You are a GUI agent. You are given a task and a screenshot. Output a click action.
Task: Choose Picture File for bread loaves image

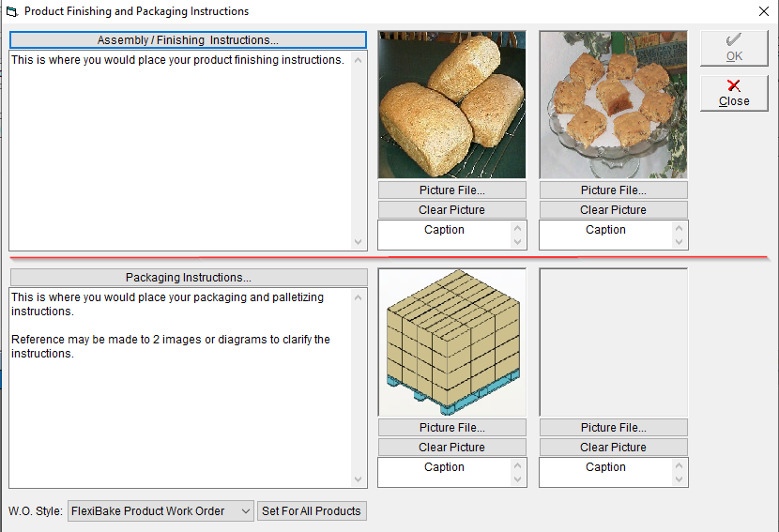click(452, 190)
